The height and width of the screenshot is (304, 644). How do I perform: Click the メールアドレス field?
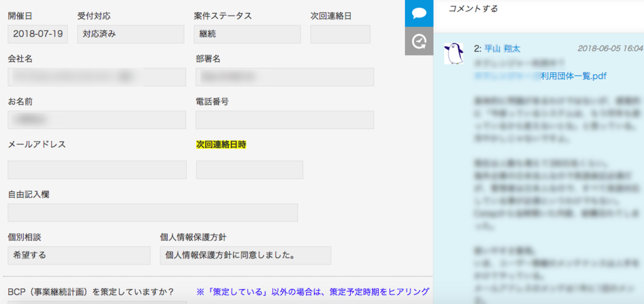pyautogui.click(x=97, y=170)
